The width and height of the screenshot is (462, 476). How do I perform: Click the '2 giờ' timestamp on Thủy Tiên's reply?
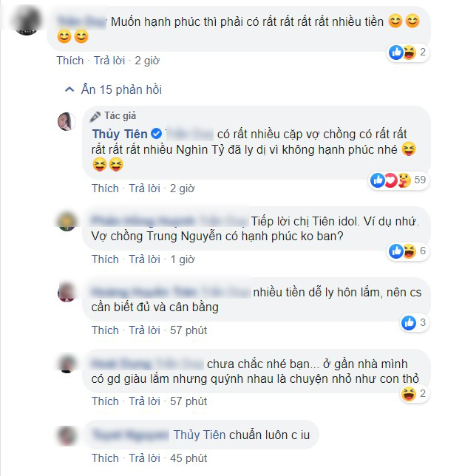[182, 188]
